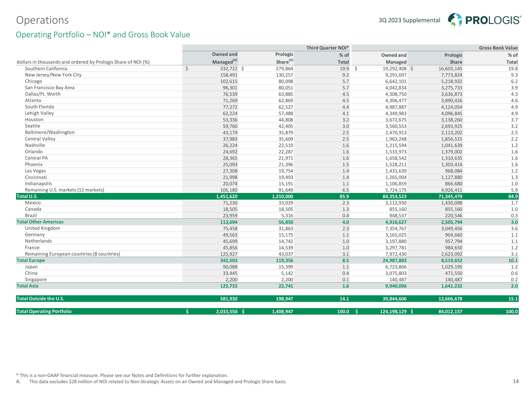Viewport: 532px width, 399px height.
Task: Select the Total Asia subtotal label
Action: click(27, 286)
